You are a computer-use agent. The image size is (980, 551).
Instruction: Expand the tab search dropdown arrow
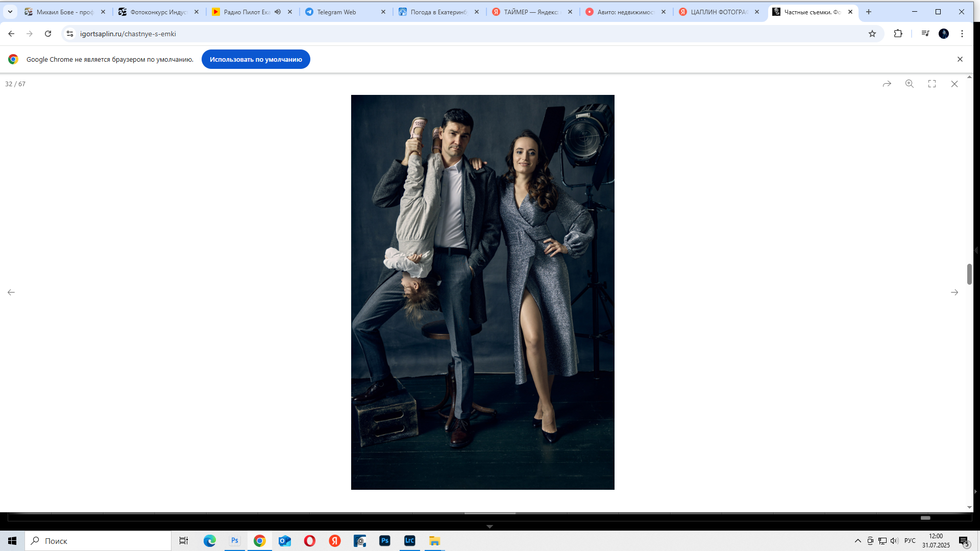coord(10,12)
